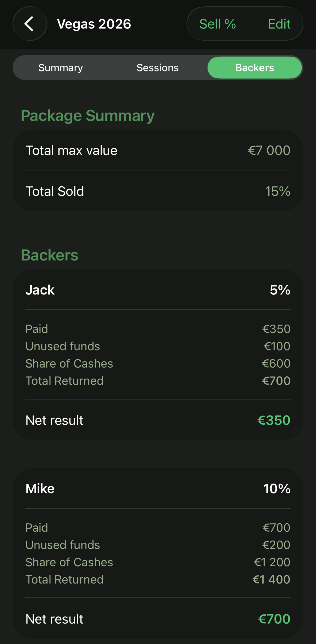Tap Mike's Total Returned row
Image resolution: width=316 pixels, height=644 pixels.
click(158, 579)
